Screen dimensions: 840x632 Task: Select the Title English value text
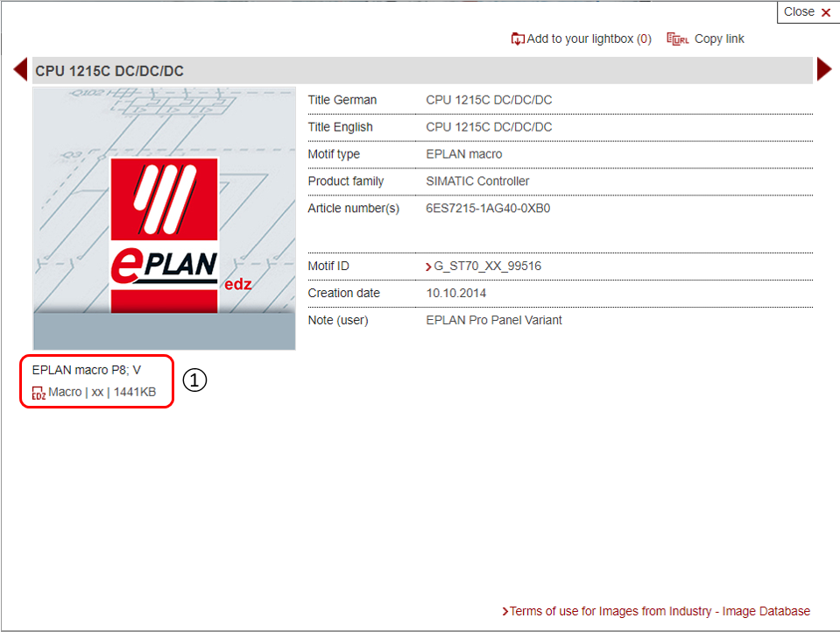coord(489,127)
